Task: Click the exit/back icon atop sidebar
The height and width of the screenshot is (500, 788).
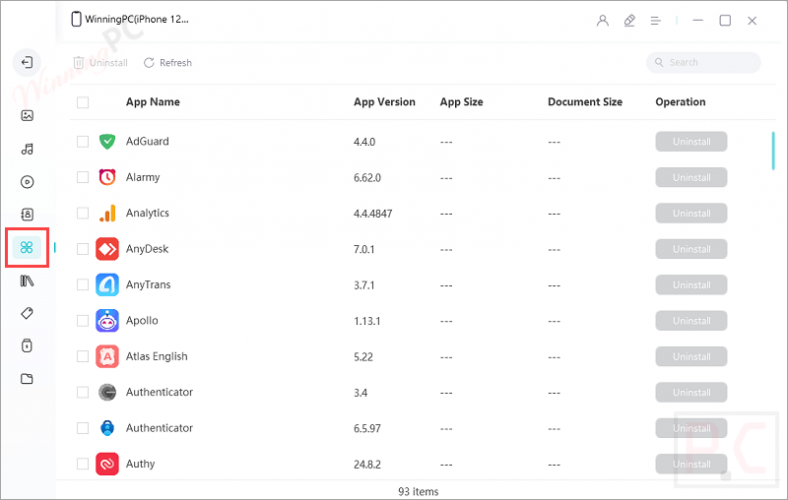Action: [27, 62]
